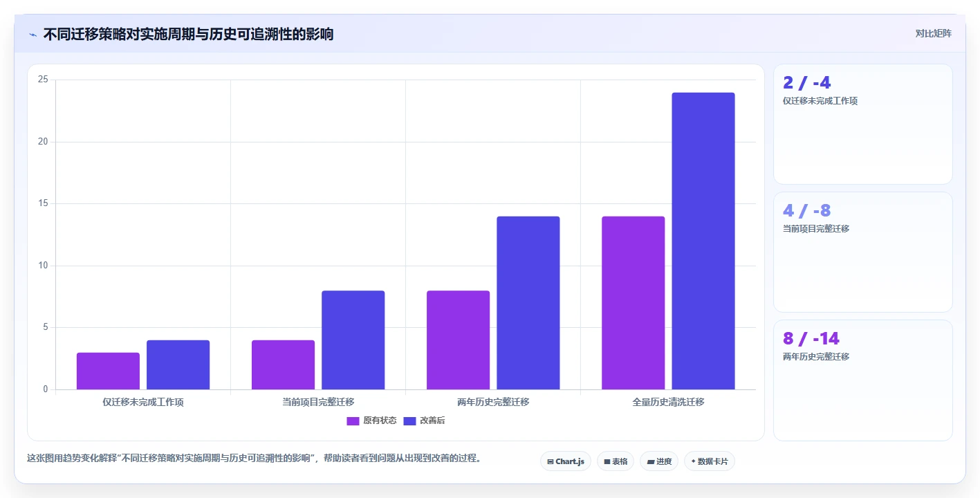The width and height of the screenshot is (980, 498).
Task: Click blue bar for 全量历史清洗迁移
Action: click(x=703, y=241)
